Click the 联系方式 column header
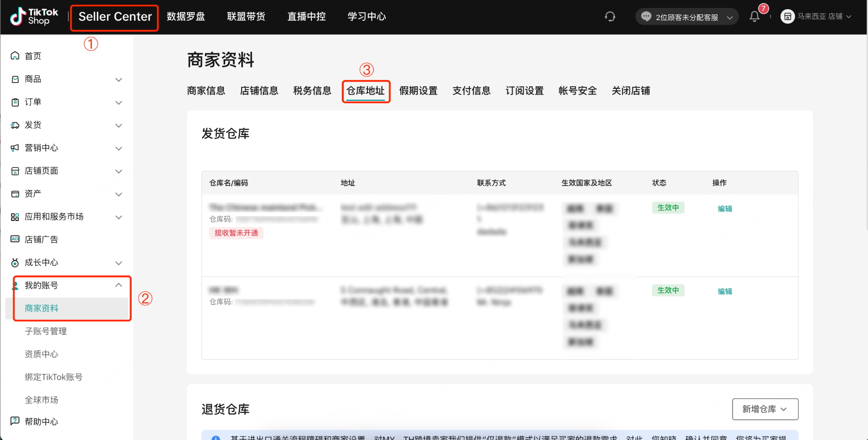The image size is (868, 440). pos(491,183)
